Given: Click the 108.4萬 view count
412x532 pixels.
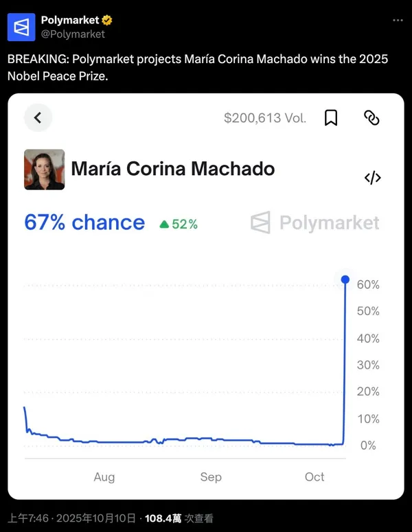Looking at the screenshot, I should [x=163, y=519].
